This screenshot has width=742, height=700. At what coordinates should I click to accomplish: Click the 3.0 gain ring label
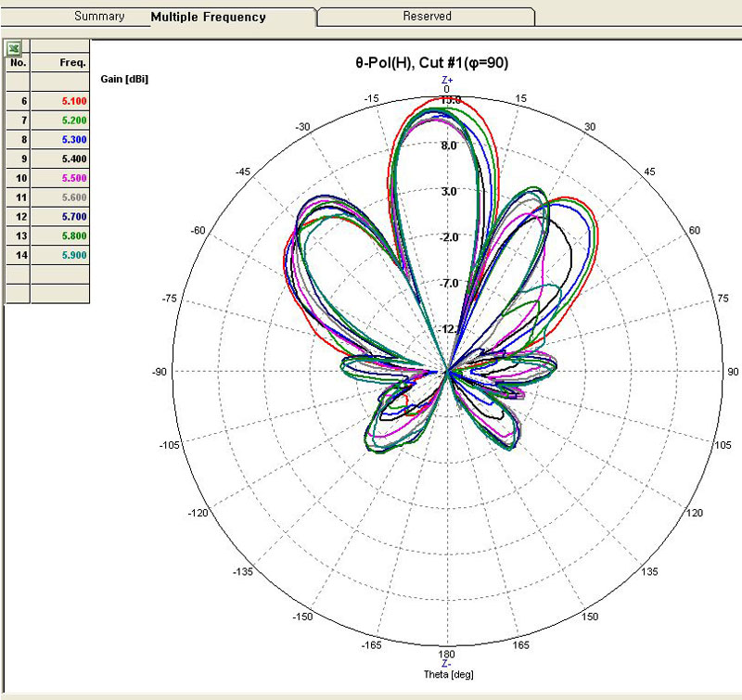point(449,192)
